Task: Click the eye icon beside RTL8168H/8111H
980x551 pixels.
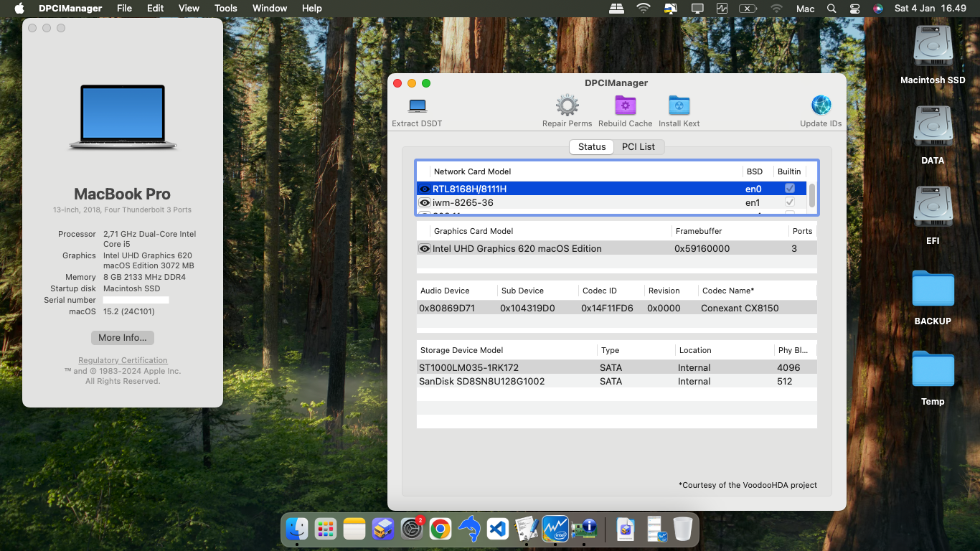Action: tap(425, 189)
